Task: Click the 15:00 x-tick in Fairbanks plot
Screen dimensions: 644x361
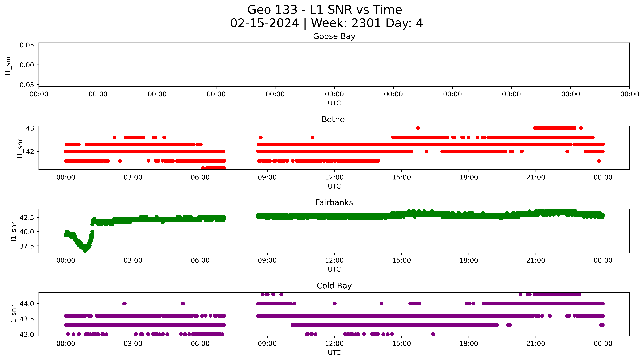Action: 401,260
